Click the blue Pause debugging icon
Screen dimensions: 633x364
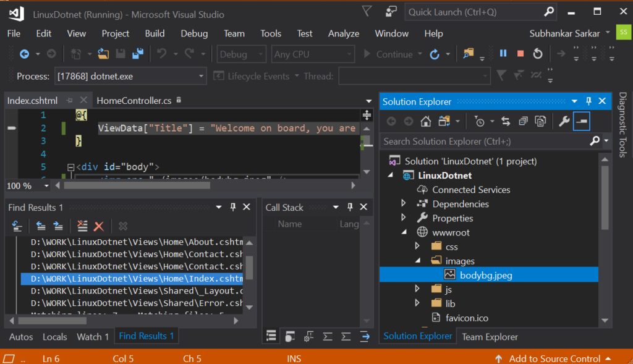click(503, 54)
